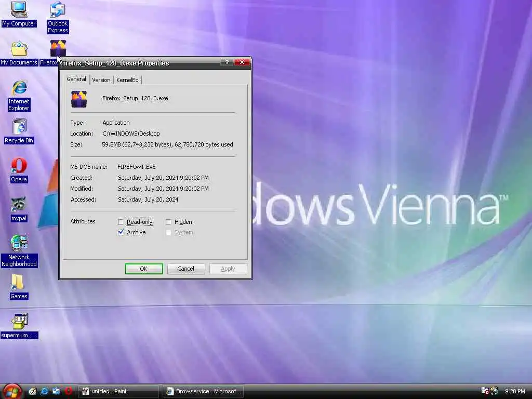Click the Firefox icon inside Properties dialog
The image size is (532, 399).
click(x=79, y=99)
